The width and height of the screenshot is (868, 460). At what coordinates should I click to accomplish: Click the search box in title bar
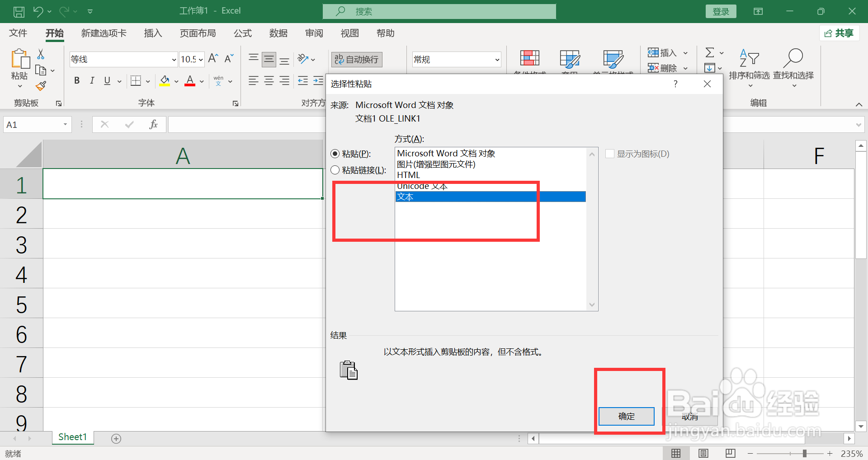tap(439, 11)
